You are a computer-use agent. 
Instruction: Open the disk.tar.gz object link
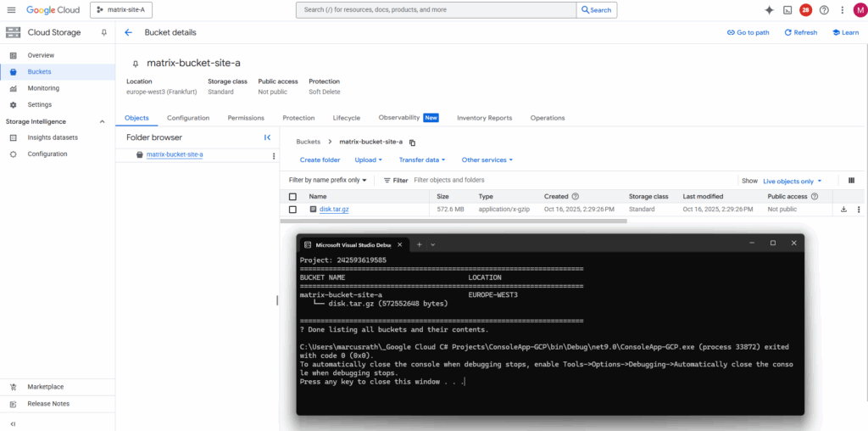[x=334, y=209]
